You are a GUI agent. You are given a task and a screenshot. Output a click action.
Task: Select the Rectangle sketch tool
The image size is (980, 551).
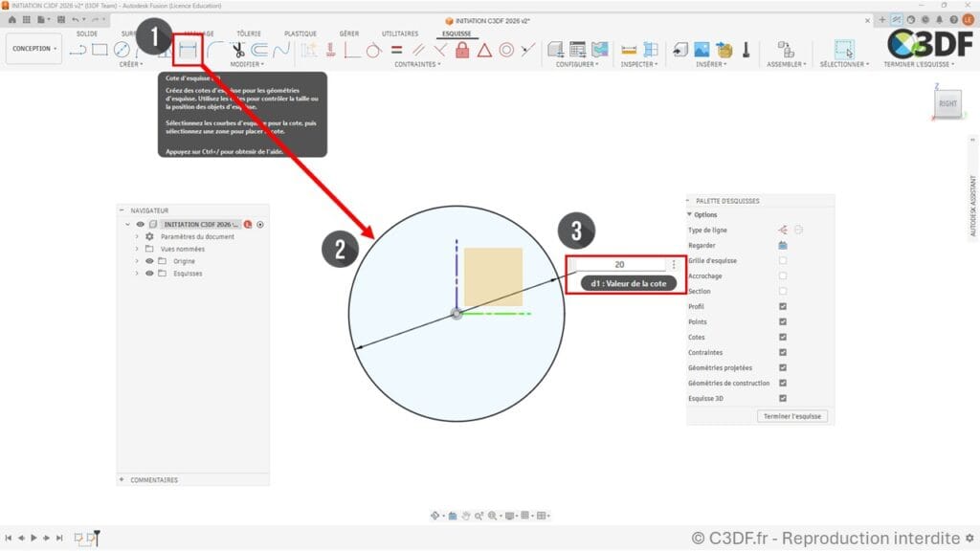pos(99,48)
